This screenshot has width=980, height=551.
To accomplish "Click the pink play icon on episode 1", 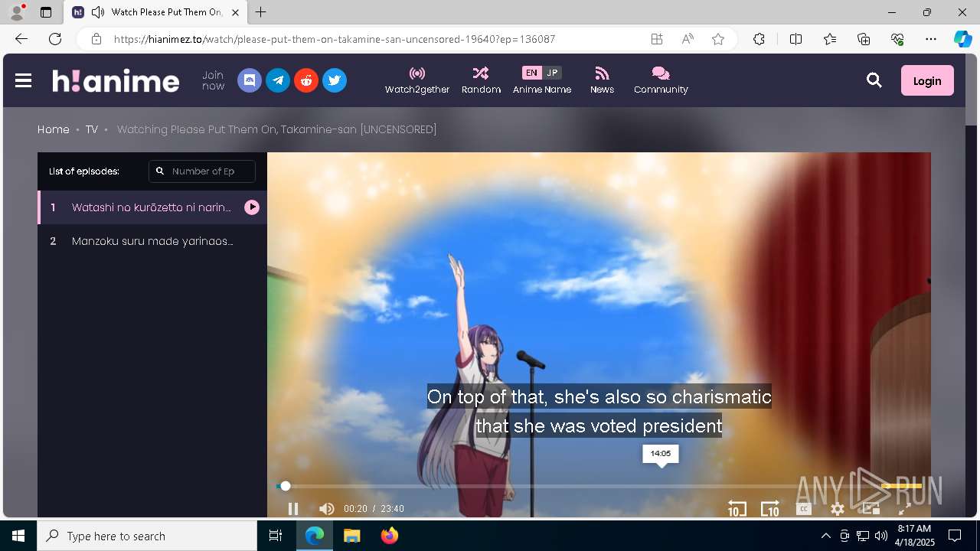I will [x=252, y=207].
